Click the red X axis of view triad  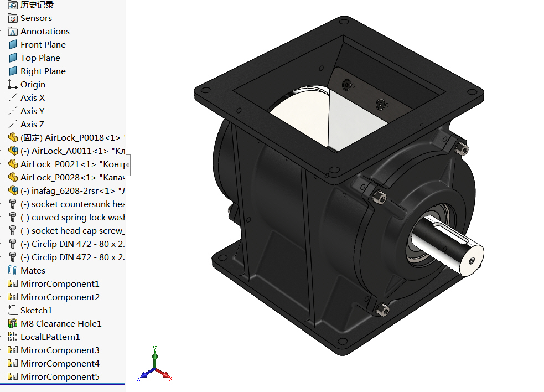pos(165,375)
